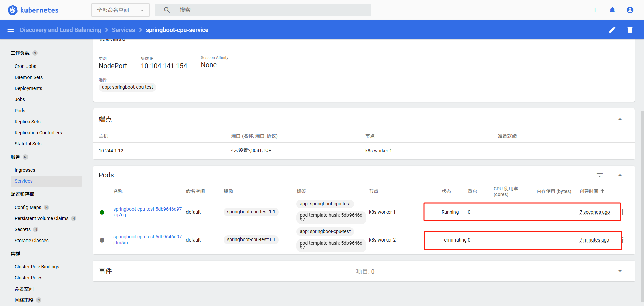Click the search magnifier icon
The image size is (644, 306).
167,10
